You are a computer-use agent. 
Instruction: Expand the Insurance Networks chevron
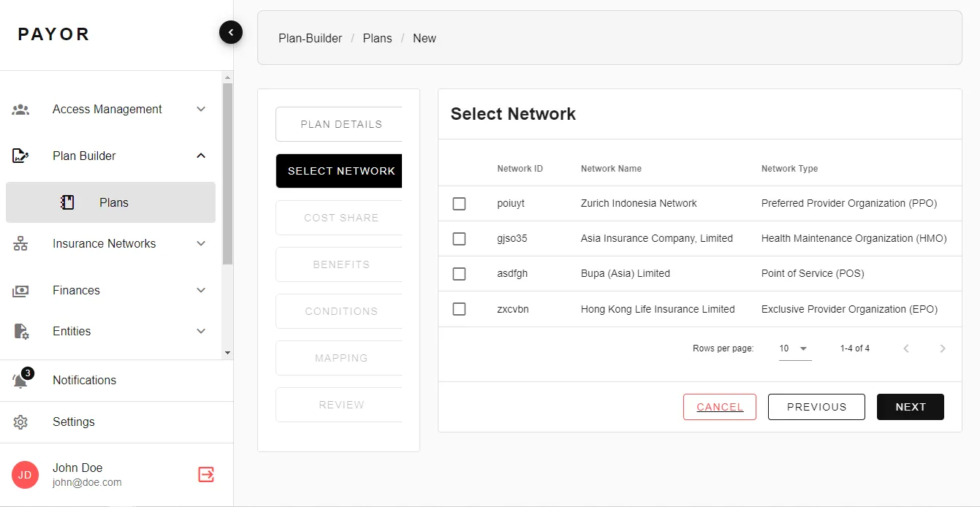click(x=201, y=244)
